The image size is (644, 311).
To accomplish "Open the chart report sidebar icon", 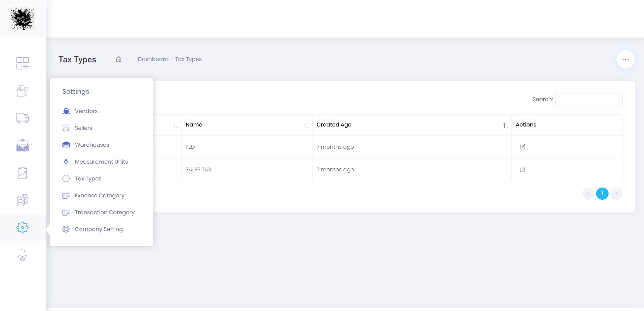I will point(23,173).
